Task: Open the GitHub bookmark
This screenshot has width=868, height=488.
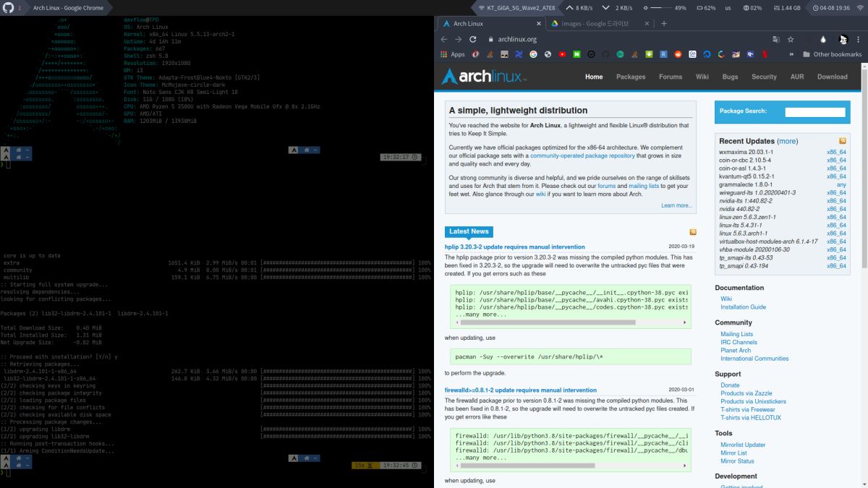Action: pyautogui.click(x=605, y=54)
